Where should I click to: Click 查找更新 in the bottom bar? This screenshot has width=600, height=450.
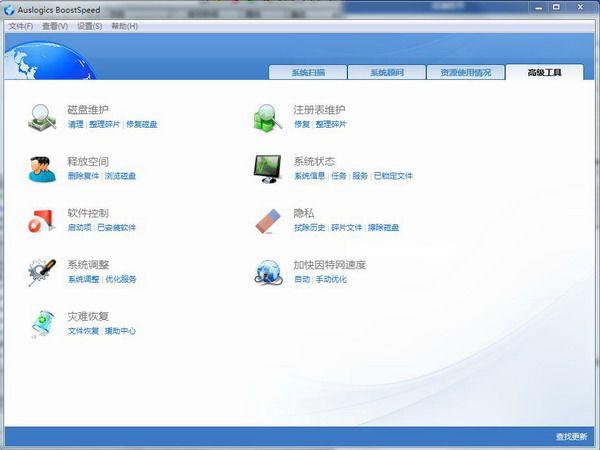tap(571, 437)
